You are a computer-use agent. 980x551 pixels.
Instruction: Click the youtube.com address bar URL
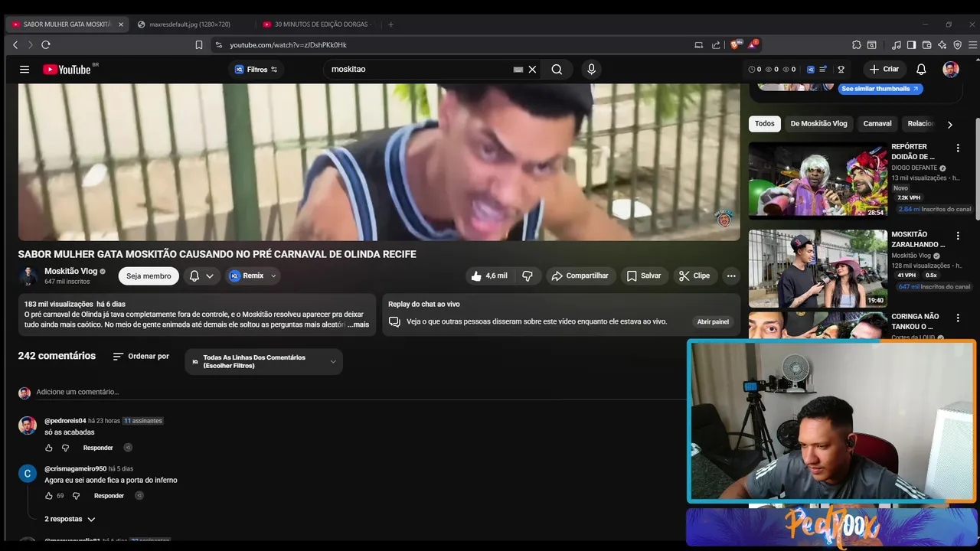tap(288, 45)
